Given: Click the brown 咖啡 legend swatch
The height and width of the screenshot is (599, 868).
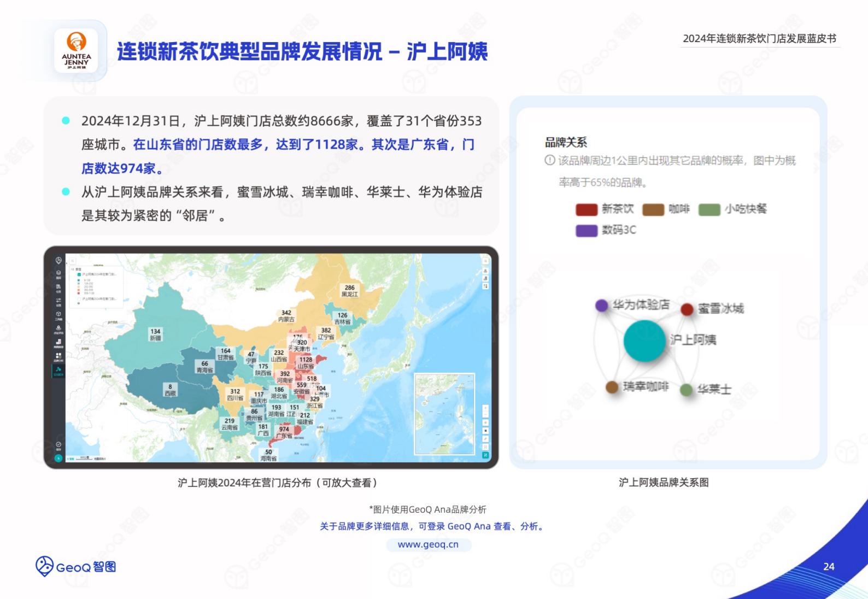Looking at the screenshot, I should click(x=653, y=209).
